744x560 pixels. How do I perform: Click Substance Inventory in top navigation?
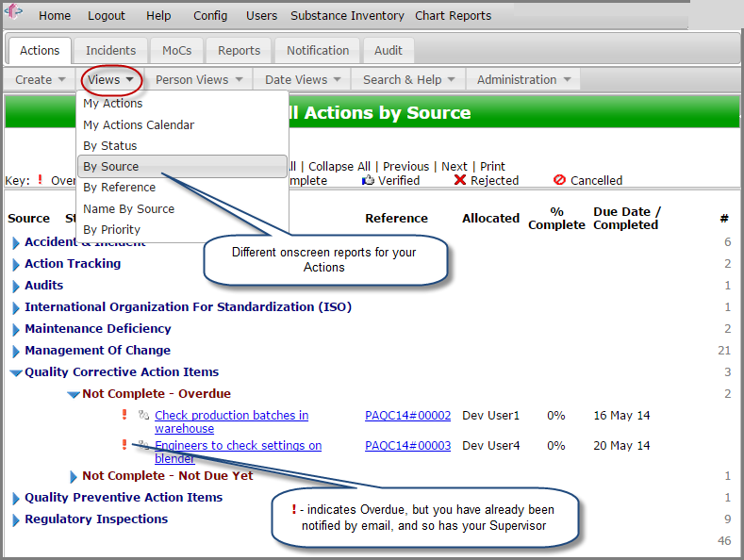[347, 15]
